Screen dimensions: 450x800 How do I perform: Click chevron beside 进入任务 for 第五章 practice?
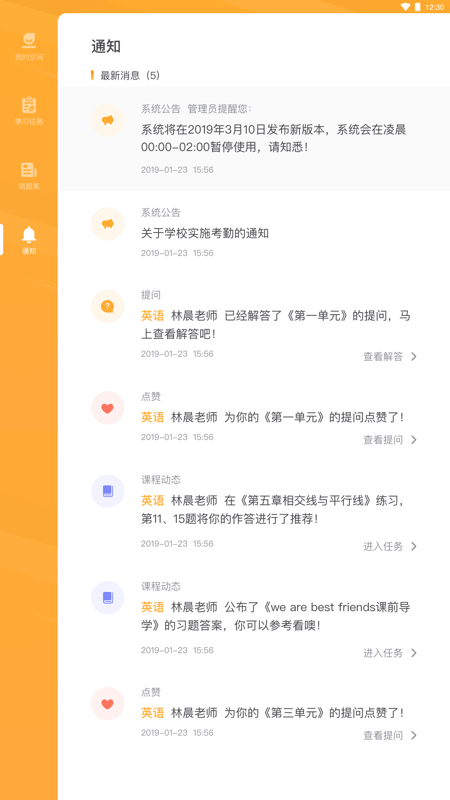pos(414,546)
